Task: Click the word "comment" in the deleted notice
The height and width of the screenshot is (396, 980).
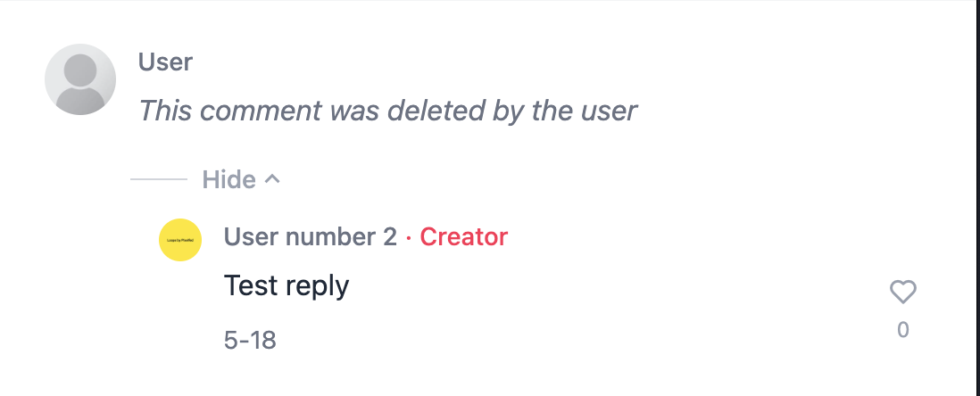Action: (x=264, y=111)
